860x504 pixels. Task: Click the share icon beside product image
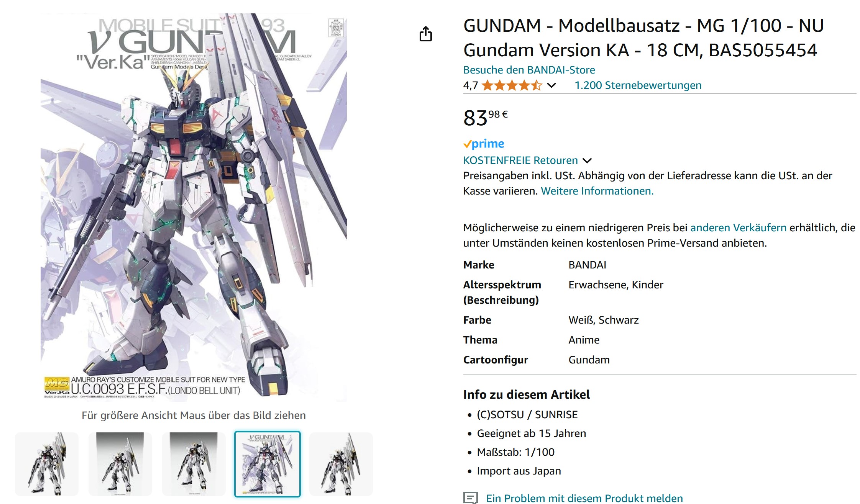425,34
